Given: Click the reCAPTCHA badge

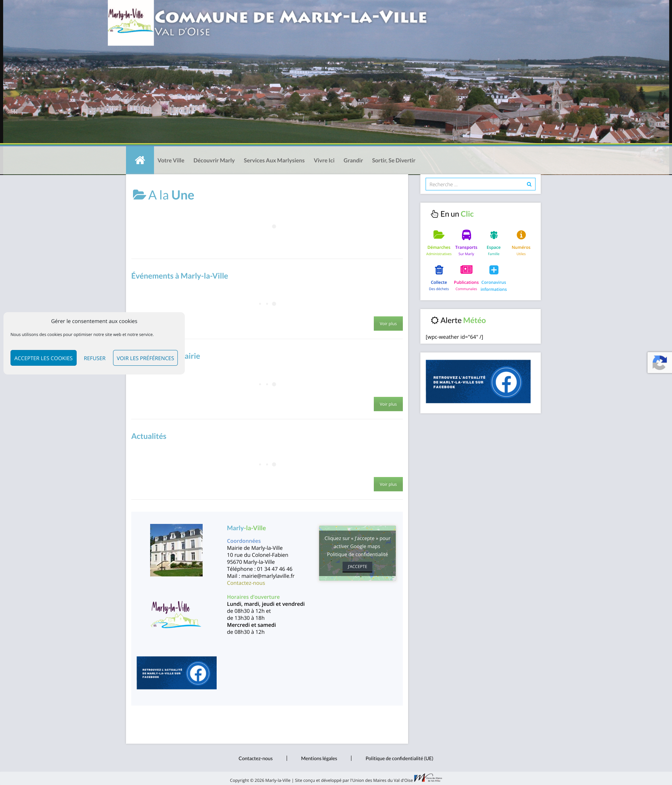Looking at the screenshot, I should point(659,363).
